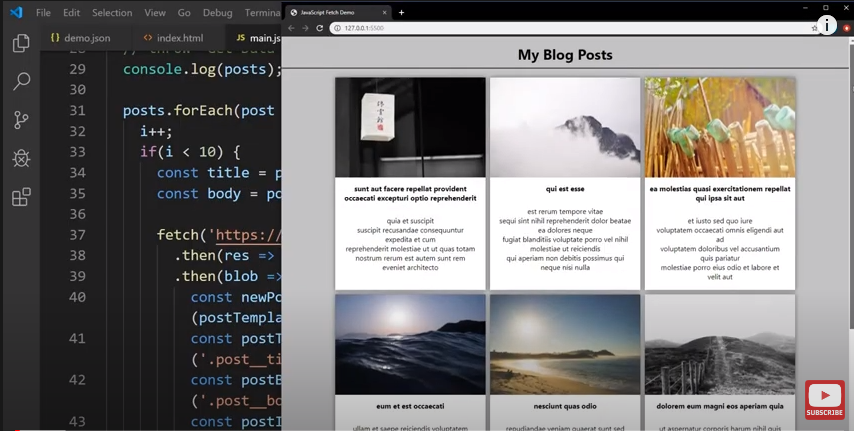Click the bamboo fence post image
The width and height of the screenshot is (854, 431).
coord(720,127)
